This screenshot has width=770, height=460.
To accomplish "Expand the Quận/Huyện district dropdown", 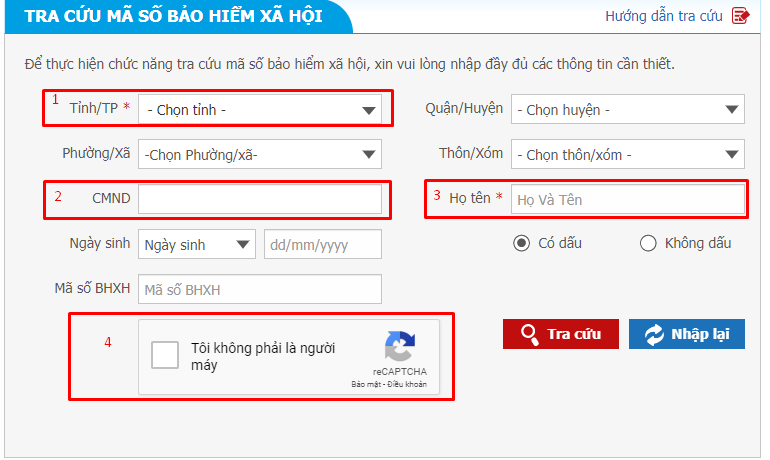I will [x=628, y=109].
